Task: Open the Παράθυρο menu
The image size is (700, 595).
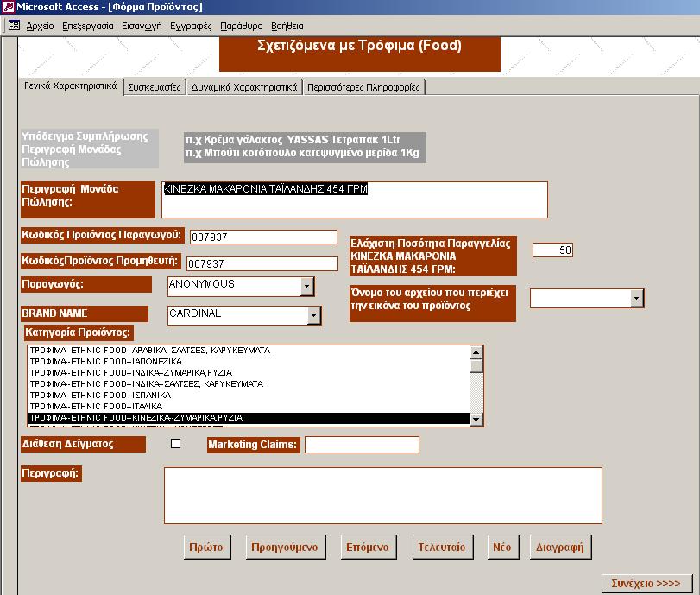Action: pyautogui.click(x=242, y=26)
